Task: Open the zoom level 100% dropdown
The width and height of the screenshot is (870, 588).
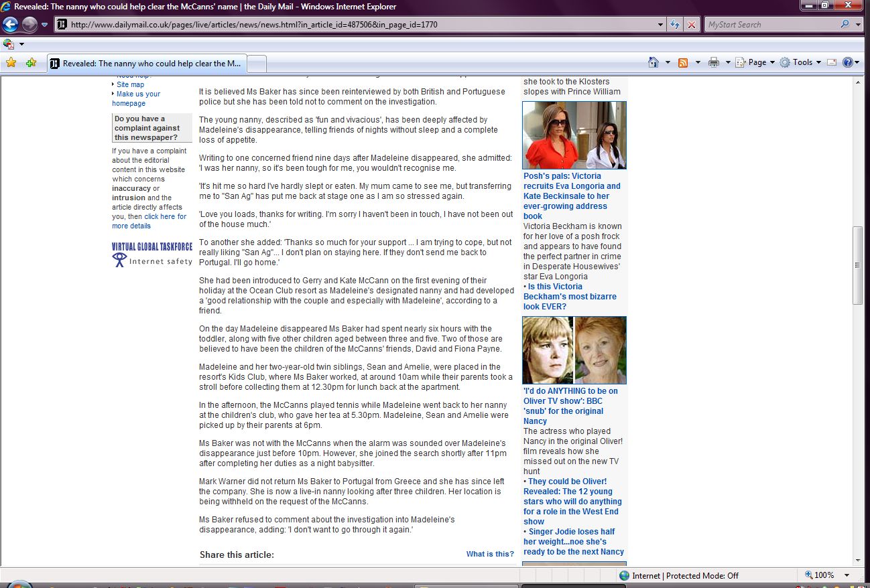Action: (847, 575)
